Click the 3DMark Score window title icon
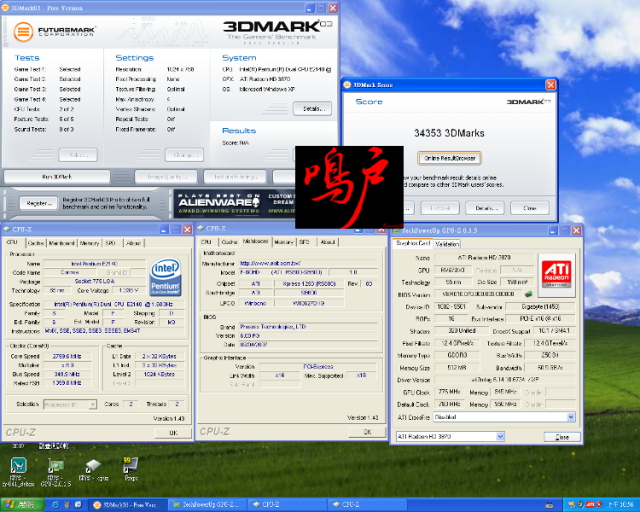 (347, 85)
